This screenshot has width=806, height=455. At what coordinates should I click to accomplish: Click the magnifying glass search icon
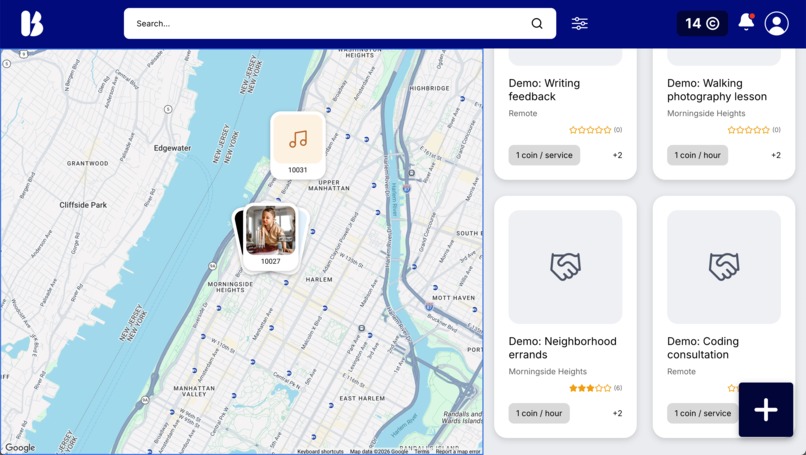tap(537, 24)
